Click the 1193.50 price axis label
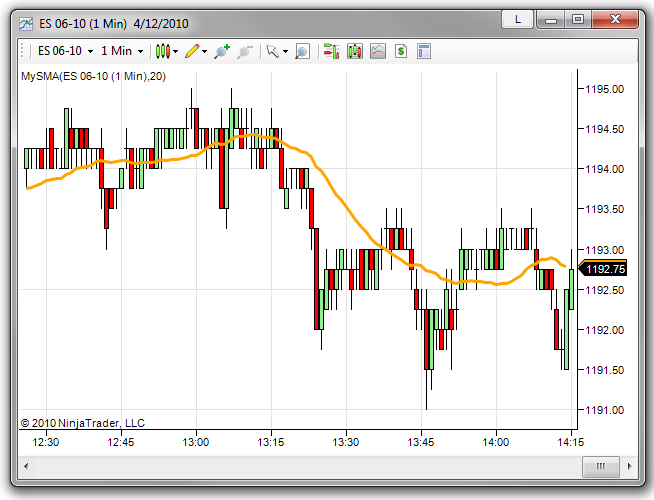Image resolution: width=654 pixels, height=500 pixels. point(605,209)
